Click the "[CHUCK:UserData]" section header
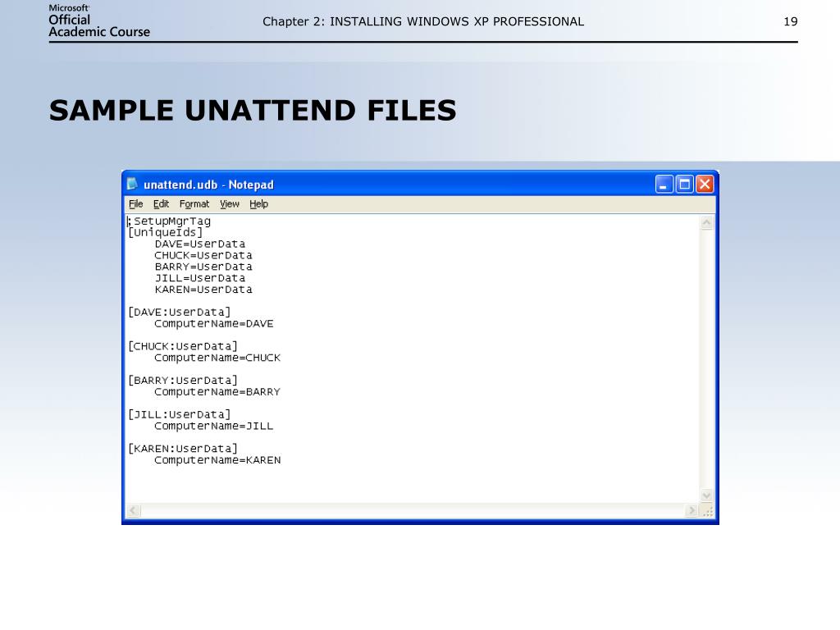The height and width of the screenshot is (630, 840). click(x=183, y=347)
